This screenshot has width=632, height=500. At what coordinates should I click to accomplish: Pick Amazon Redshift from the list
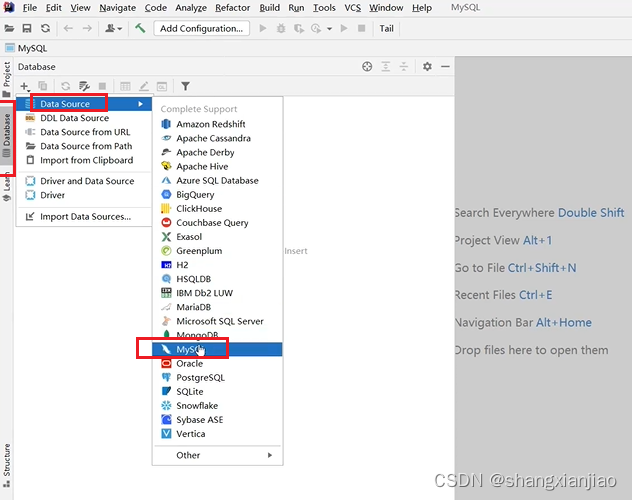tap(217, 124)
